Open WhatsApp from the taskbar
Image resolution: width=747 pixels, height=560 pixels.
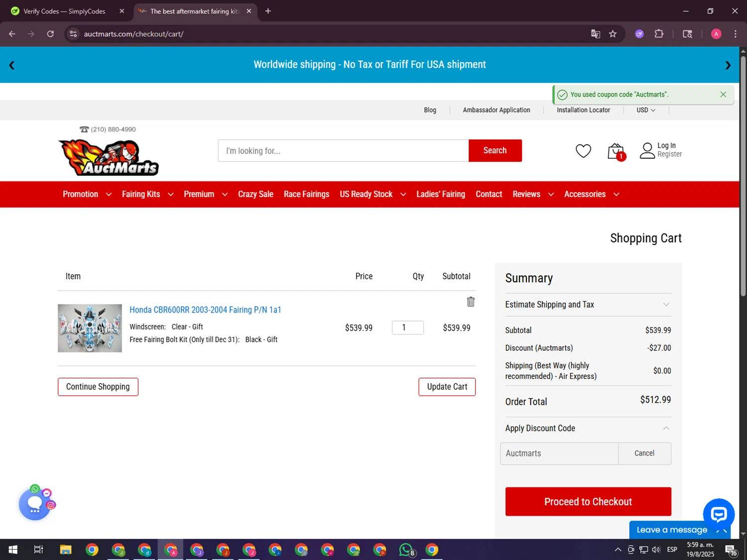tap(406, 550)
